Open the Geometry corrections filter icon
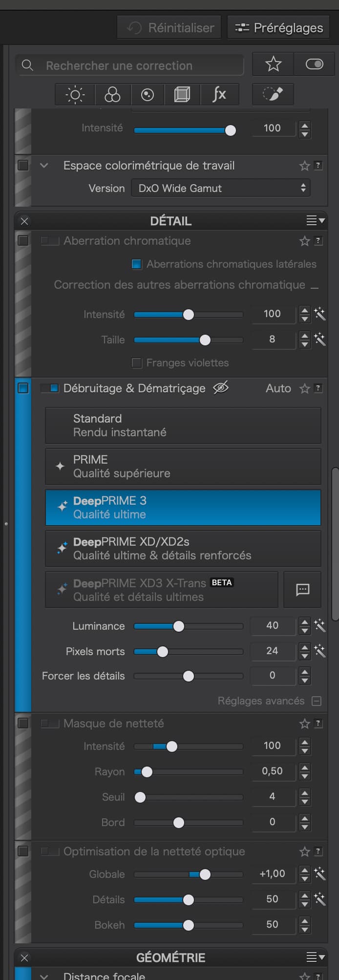The width and height of the screenshot is (339, 980). (182, 94)
